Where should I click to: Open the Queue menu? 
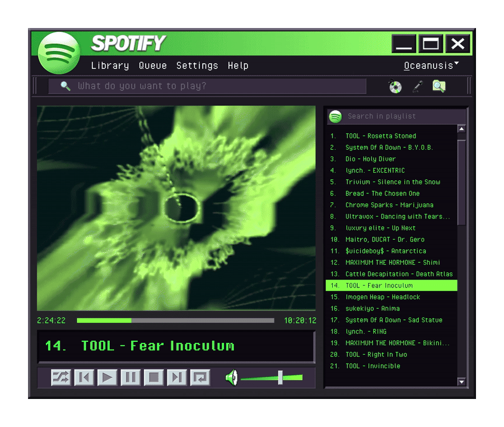tap(153, 66)
